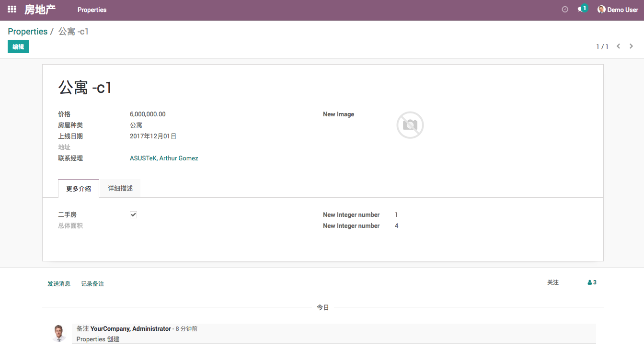Open the ASUSTeK, Arthur Gomez link
This screenshot has width=644, height=349.
click(164, 158)
